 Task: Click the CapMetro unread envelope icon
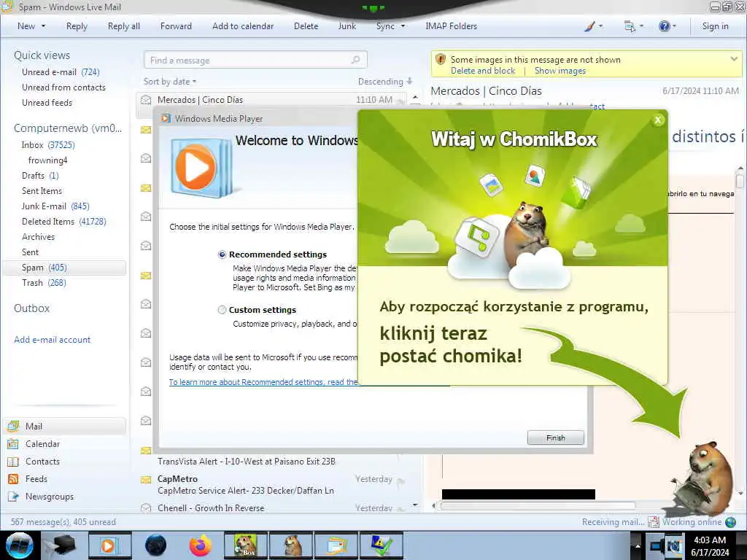[x=146, y=480]
